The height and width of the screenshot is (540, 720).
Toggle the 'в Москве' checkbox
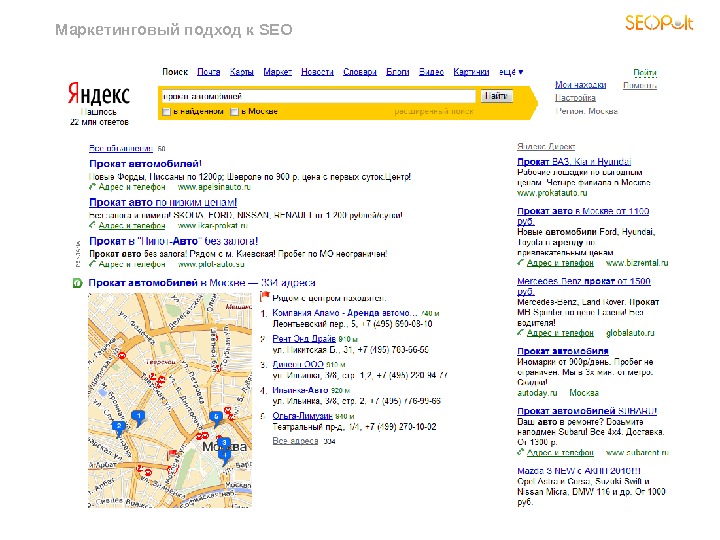234,112
